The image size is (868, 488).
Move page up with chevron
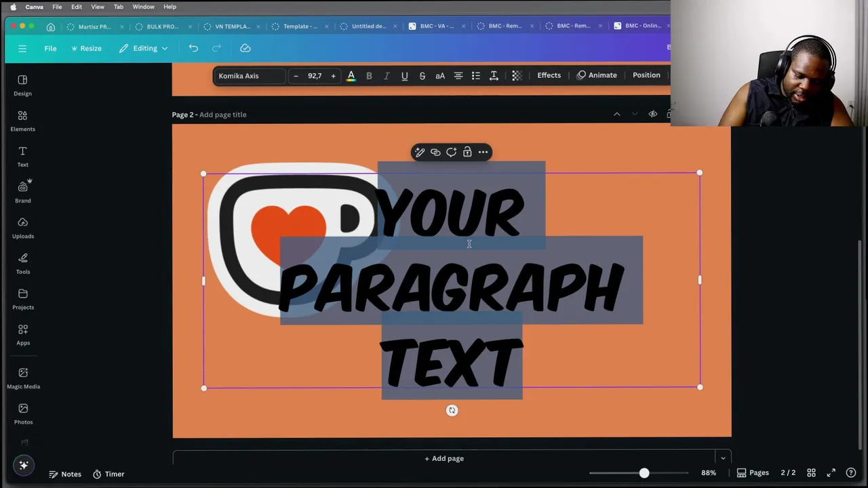tap(616, 114)
